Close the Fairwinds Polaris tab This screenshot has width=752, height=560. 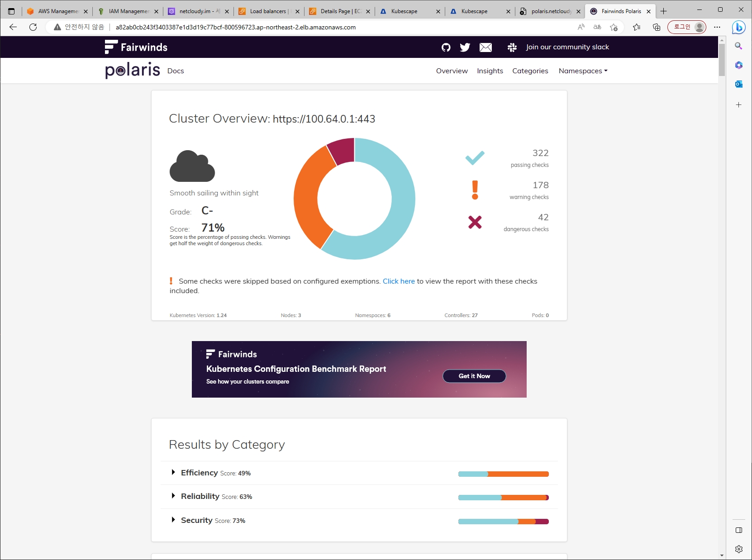coord(648,11)
